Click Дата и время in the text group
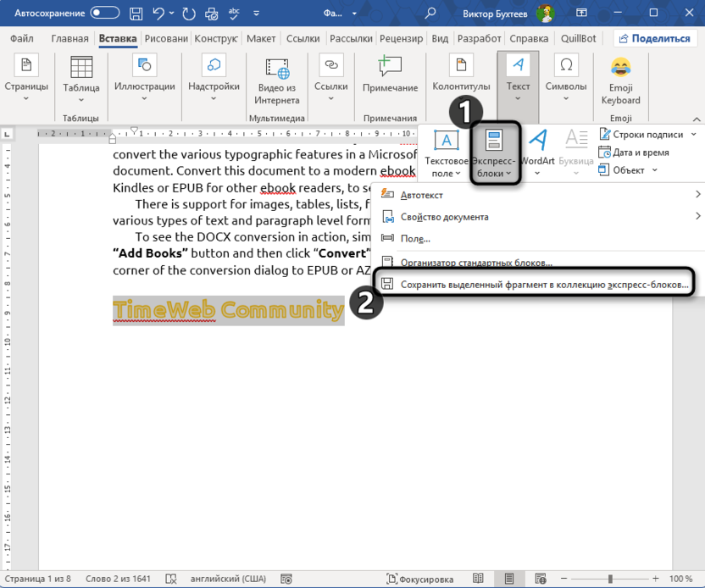The height and width of the screenshot is (588, 705). [636, 153]
